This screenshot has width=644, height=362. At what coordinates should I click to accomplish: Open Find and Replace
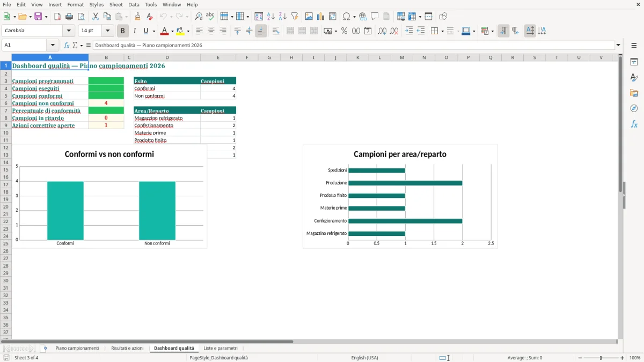[199, 17]
